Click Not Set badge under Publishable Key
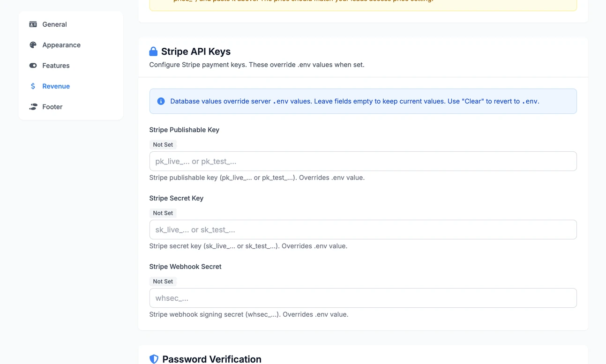This screenshot has height=364, width=606. pyautogui.click(x=163, y=145)
